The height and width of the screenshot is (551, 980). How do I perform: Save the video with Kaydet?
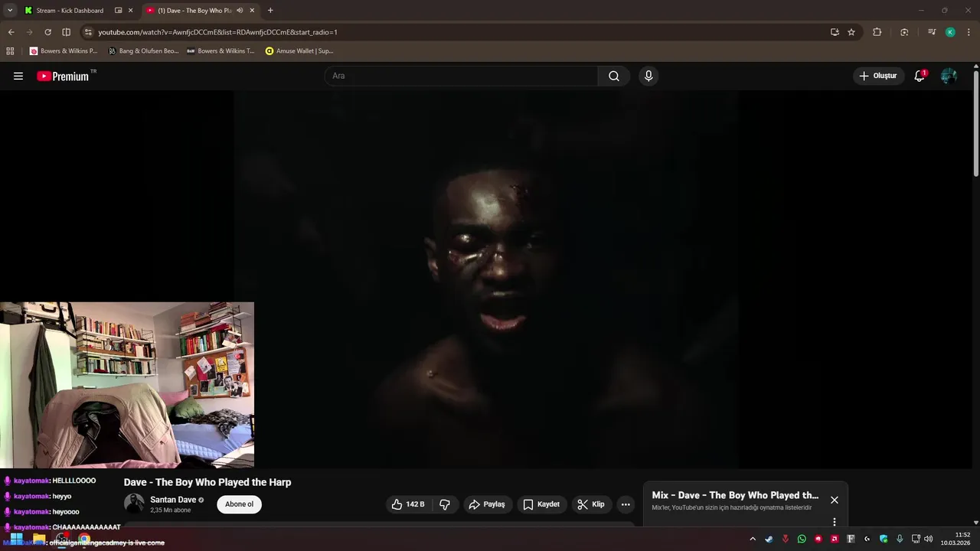[x=541, y=504]
